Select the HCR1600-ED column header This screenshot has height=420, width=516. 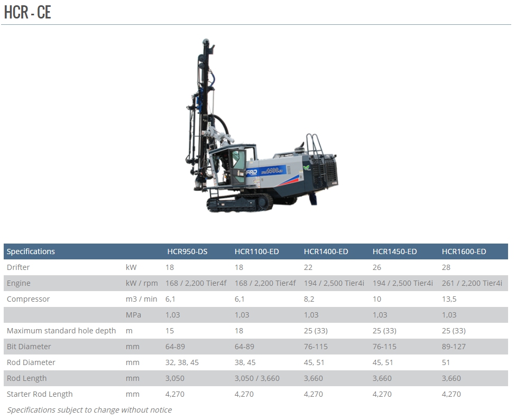tap(464, 251)
